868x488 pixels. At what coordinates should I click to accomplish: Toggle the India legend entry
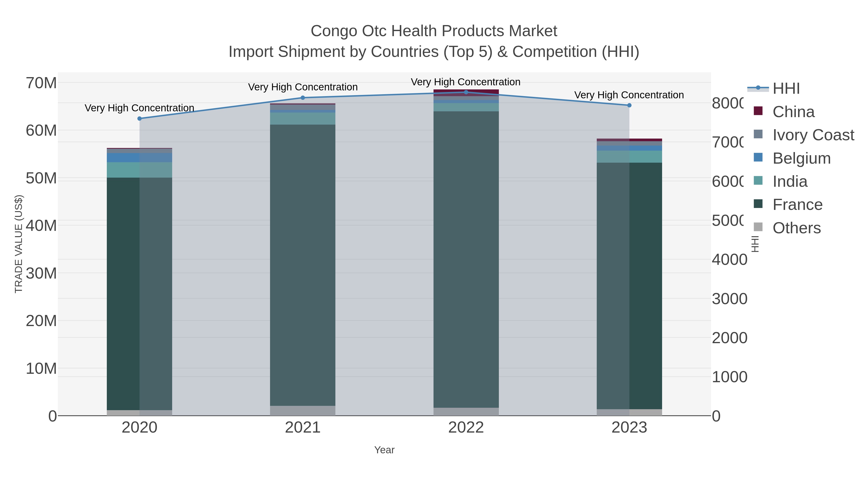(780, 181)
